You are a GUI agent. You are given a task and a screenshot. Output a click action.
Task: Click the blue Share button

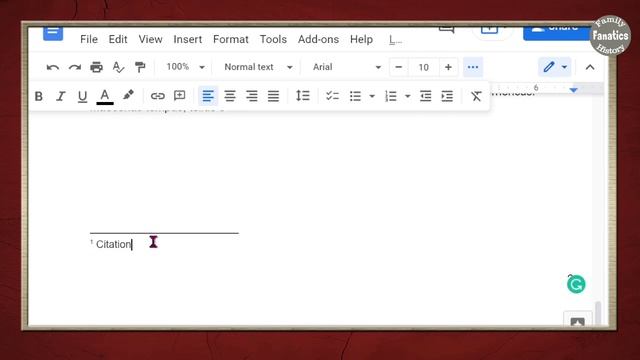556,33
